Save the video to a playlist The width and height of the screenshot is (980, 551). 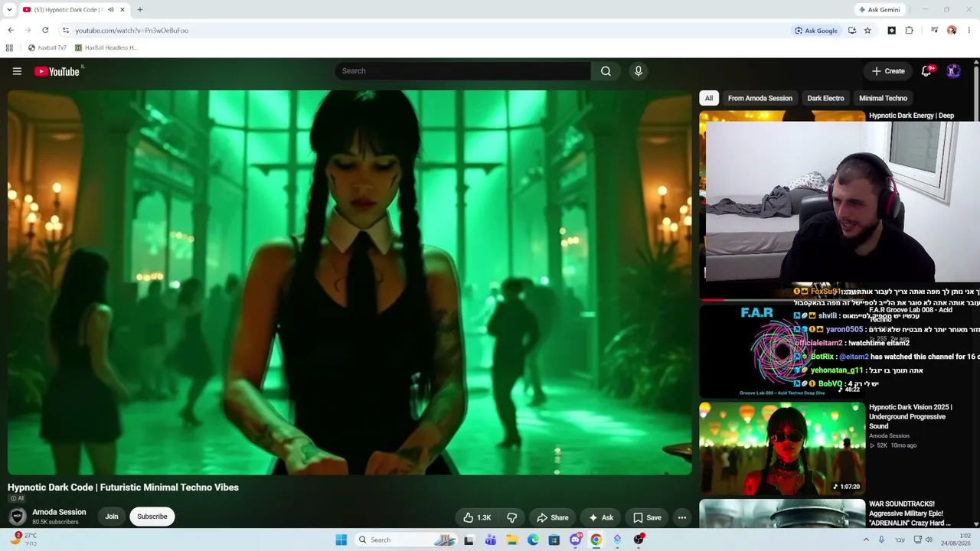647,517
